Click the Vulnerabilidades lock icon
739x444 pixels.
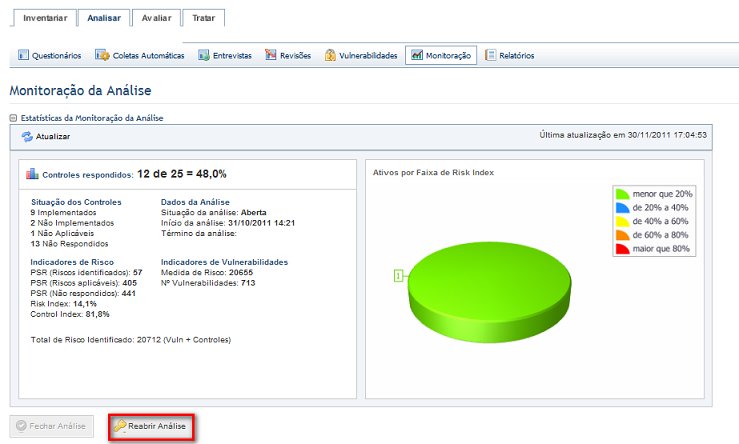point(330,55)
